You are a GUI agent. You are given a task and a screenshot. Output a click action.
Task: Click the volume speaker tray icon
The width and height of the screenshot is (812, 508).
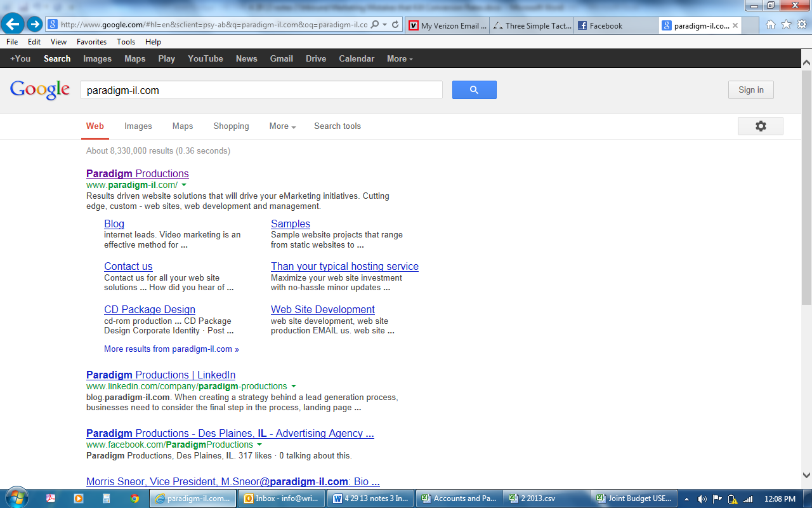(x=702, y=499)
